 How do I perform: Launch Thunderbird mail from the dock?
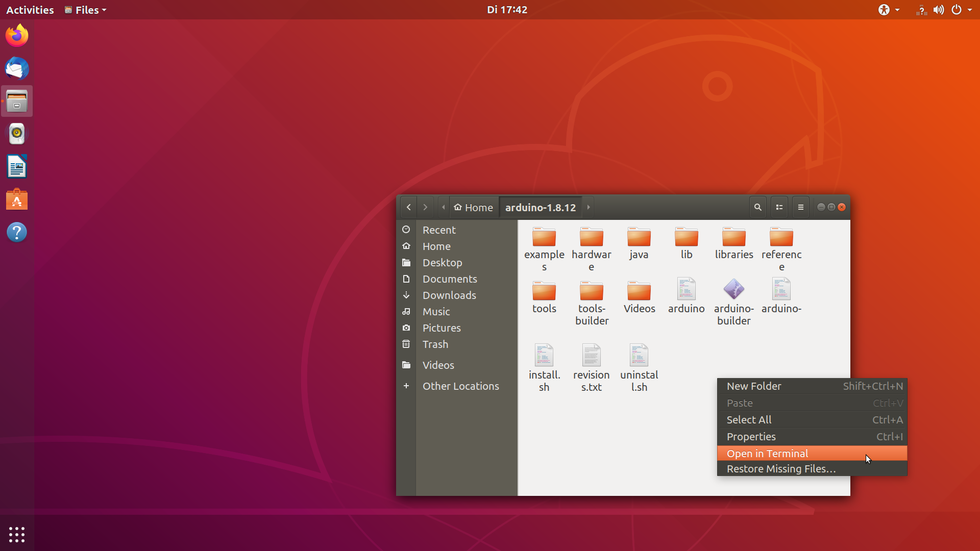[17, 68]
